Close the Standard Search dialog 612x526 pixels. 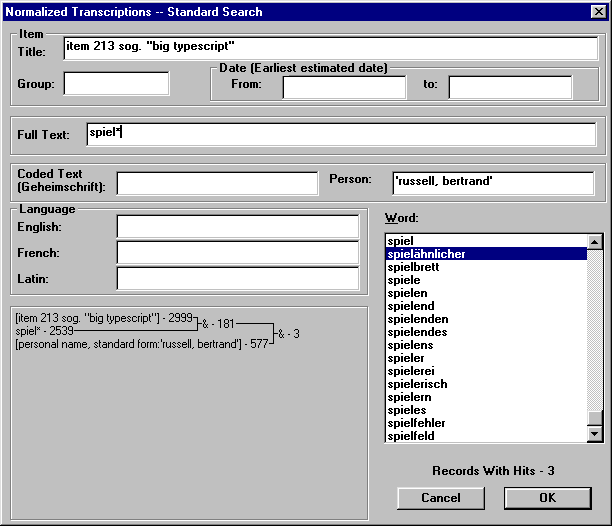click(598, 11)
